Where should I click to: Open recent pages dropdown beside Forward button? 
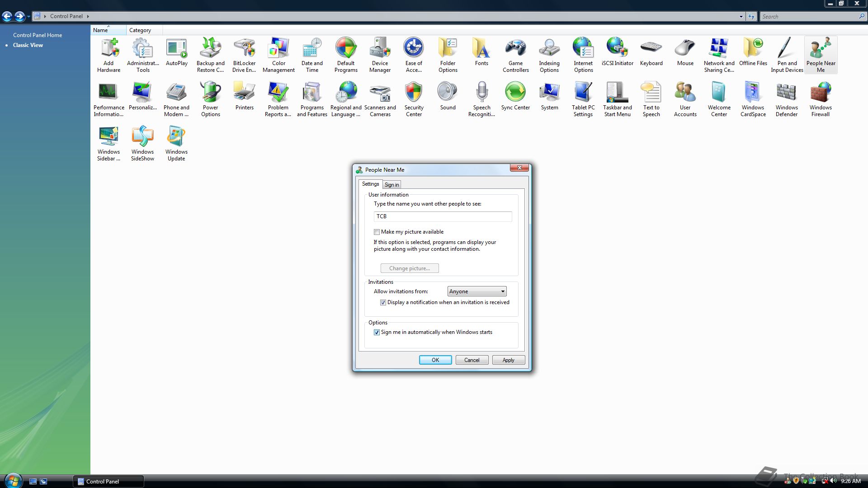coord(28,17)
